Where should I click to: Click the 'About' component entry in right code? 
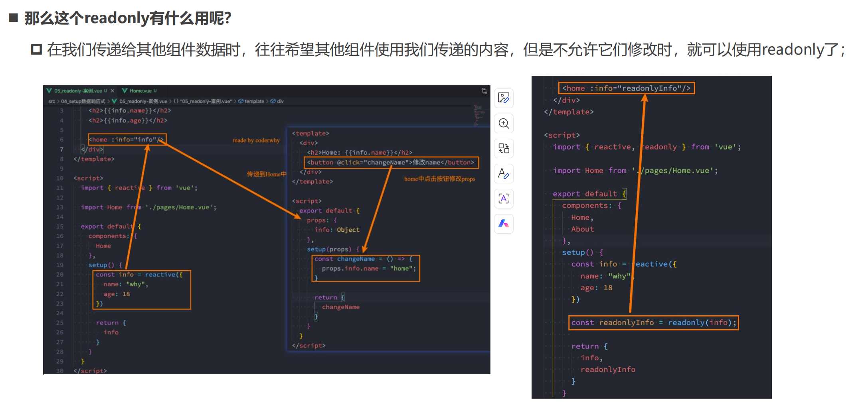pos(582,229)
